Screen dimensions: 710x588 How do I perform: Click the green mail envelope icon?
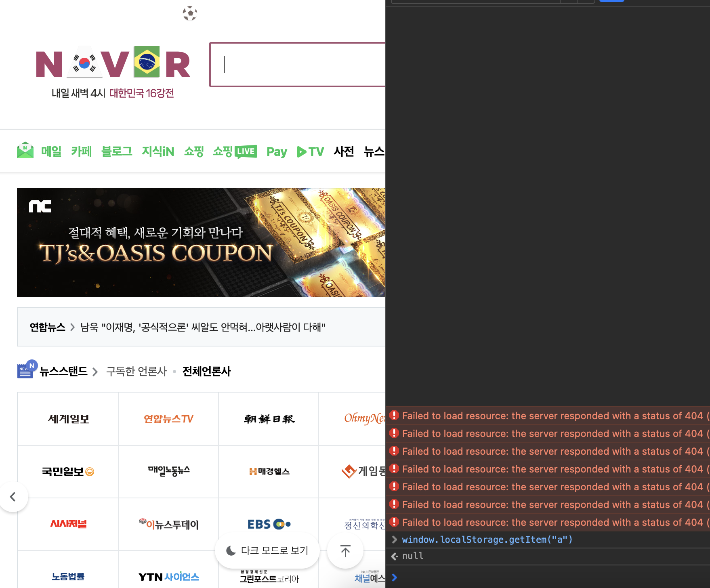pos(25,150)
